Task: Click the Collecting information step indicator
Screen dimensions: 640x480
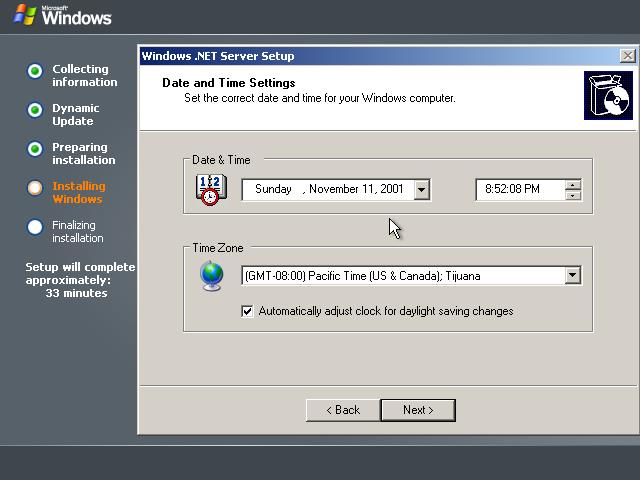Action: click(35, 71)
